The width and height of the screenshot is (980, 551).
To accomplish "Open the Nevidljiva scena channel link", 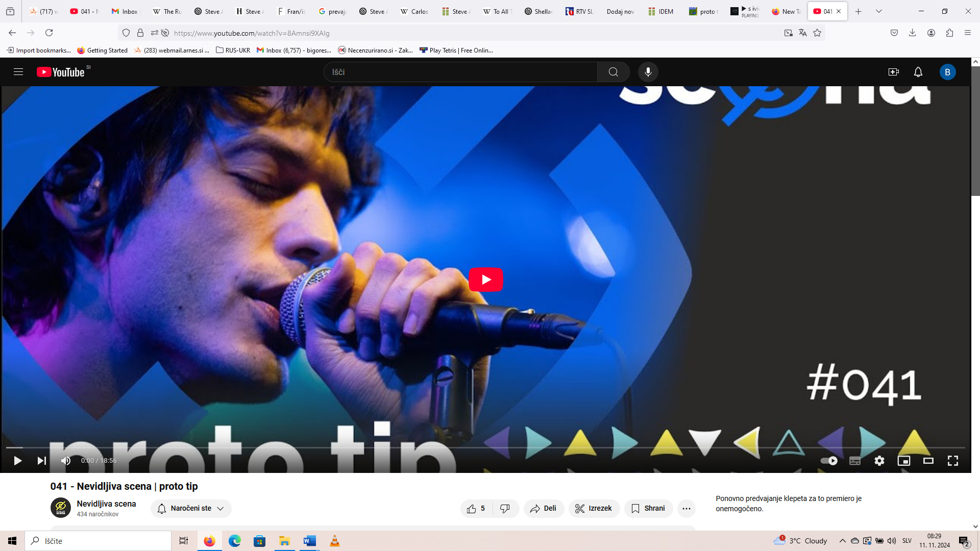I will (106, 504).
